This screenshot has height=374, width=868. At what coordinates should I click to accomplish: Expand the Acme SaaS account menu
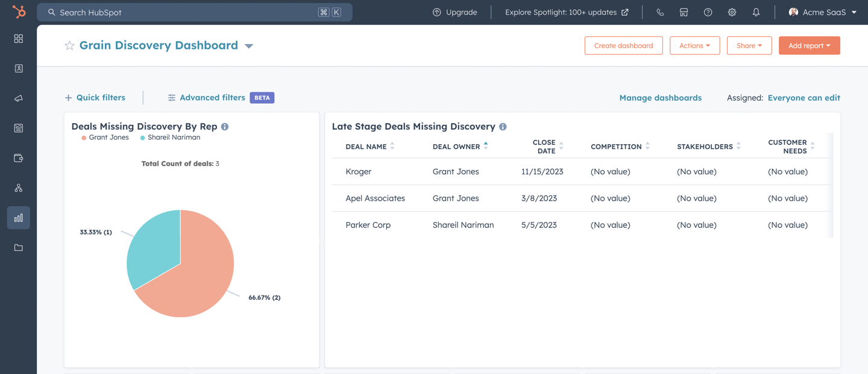click(x=854, y=12)
